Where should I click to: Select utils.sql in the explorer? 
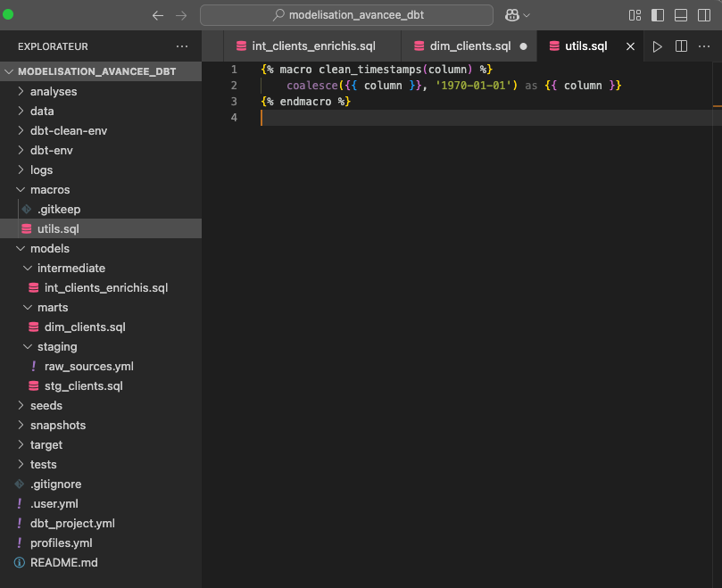point(101,228)
